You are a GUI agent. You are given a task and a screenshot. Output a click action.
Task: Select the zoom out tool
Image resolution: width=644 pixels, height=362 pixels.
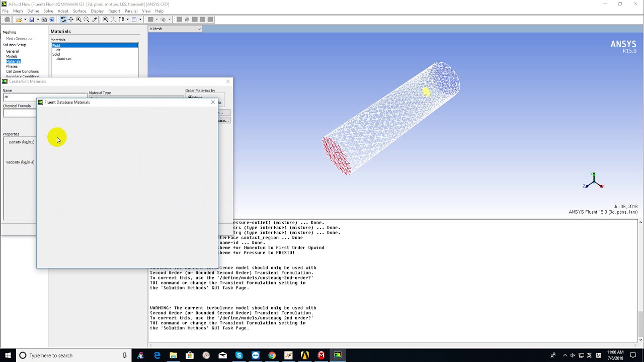click(86, 20)
